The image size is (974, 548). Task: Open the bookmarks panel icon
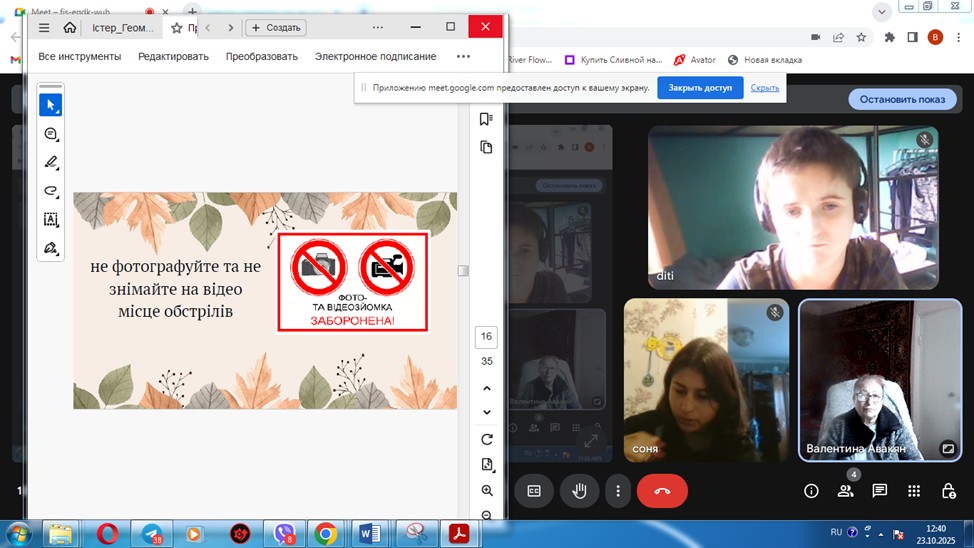(487, 119)
